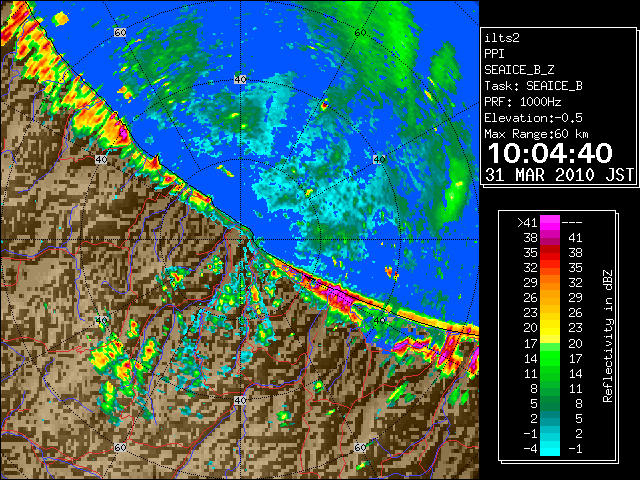Pick the yellow-green 17–20 dBZ swatch
Screen dimensions: 640x480
click(x=550, y=343)
